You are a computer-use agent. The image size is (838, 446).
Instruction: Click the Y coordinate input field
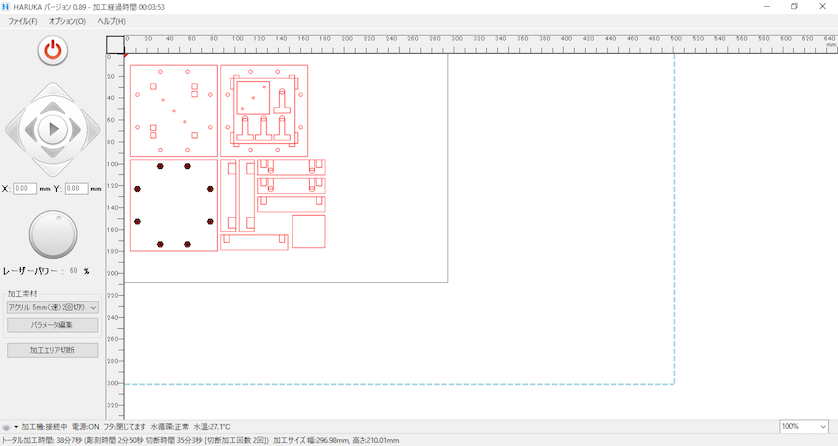(76, 188)
